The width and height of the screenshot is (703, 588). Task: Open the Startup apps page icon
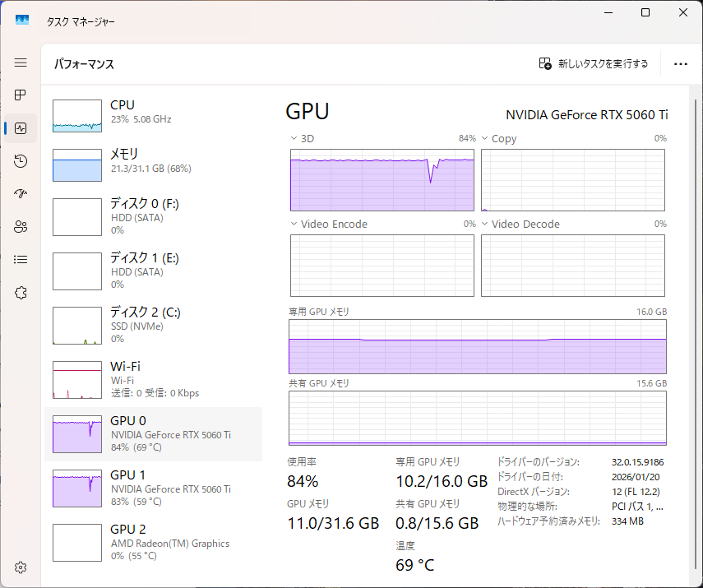coord(21,194)
